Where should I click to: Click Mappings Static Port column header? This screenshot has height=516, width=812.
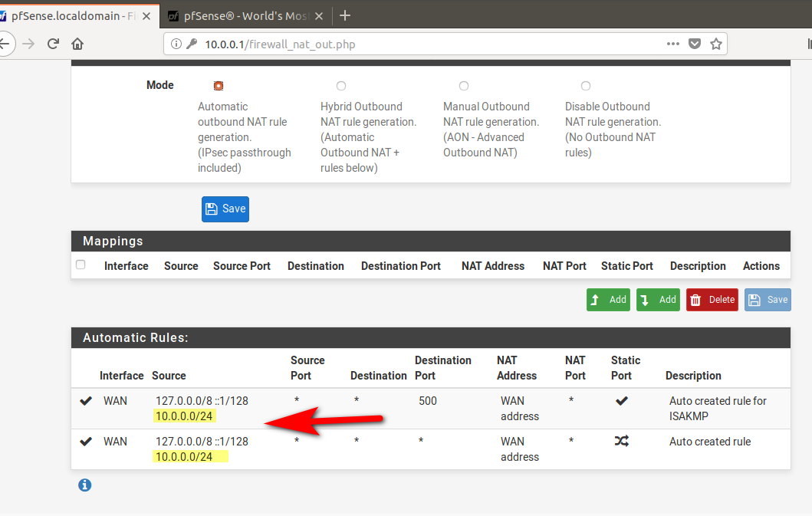627,266
